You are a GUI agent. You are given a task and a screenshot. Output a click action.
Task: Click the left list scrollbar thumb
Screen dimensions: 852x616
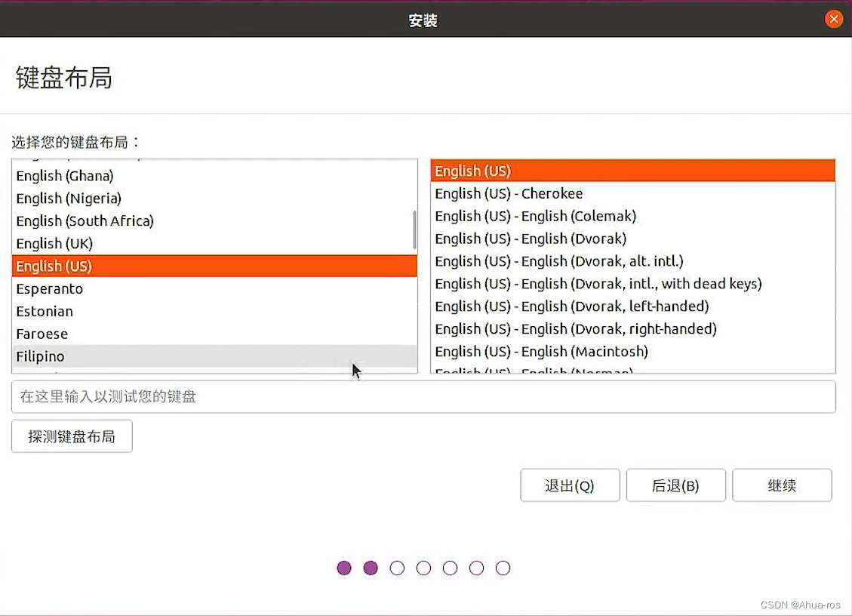click(x=414, y=230)
